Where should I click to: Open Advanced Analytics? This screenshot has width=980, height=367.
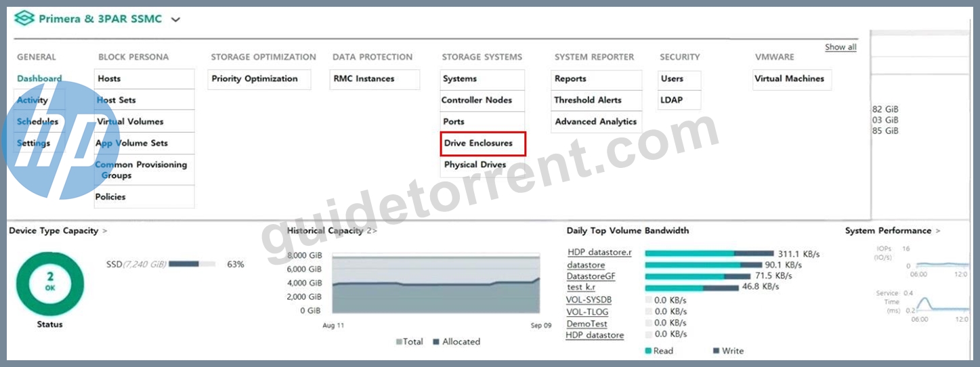click(596, 122)
